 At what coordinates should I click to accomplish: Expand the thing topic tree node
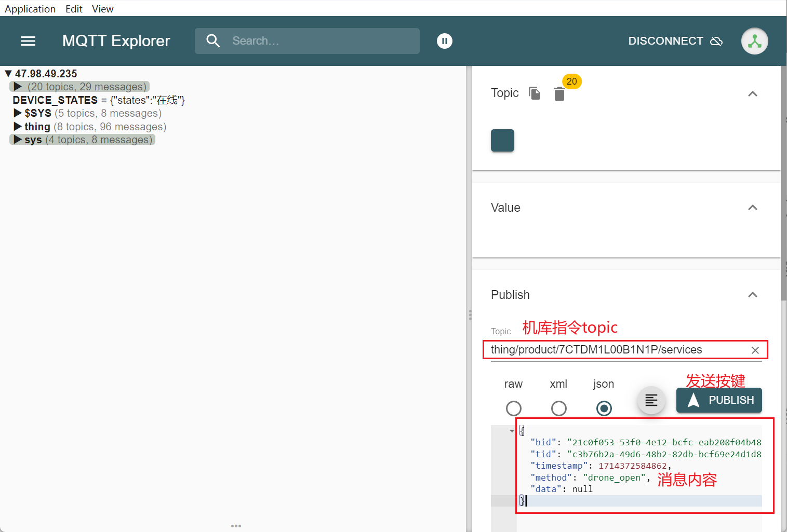pos(18,127)
